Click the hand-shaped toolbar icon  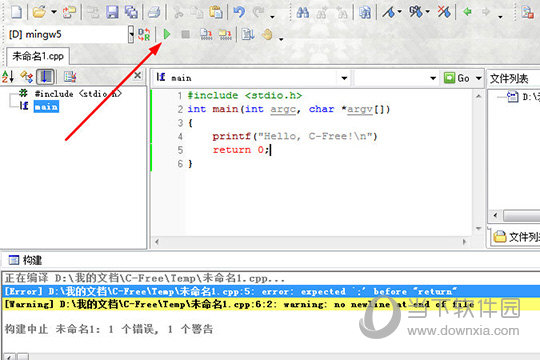(x=267, y=34)
